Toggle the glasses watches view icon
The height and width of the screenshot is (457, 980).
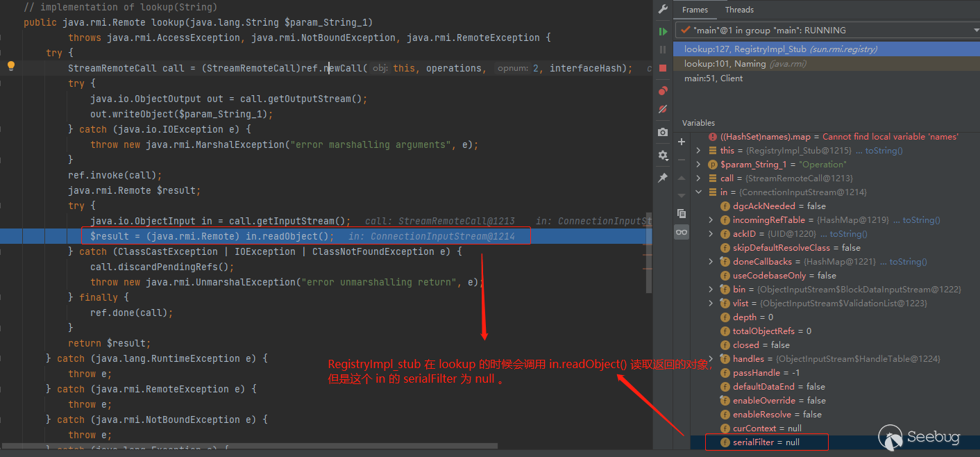pos(682,233)
